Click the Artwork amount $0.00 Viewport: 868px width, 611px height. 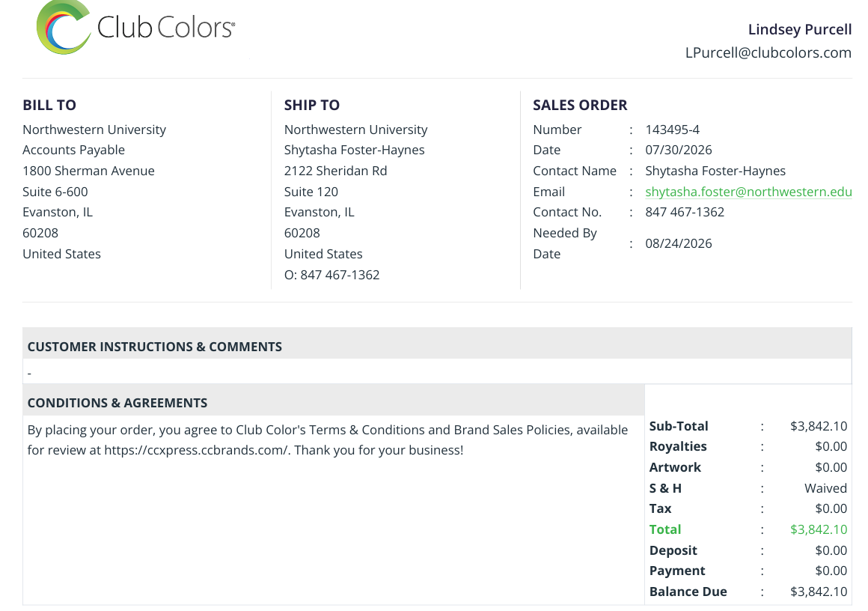tap(831, 467)
